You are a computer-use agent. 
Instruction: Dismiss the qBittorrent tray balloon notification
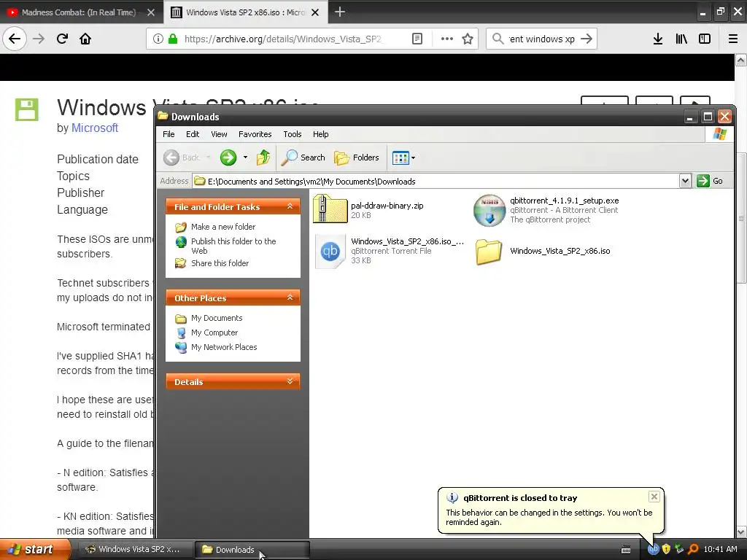654,497
